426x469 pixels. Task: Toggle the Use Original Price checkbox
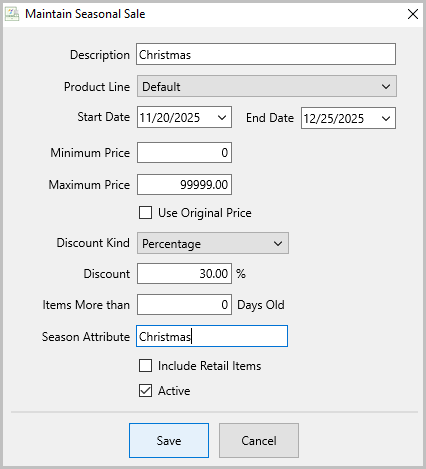[145, 213]
